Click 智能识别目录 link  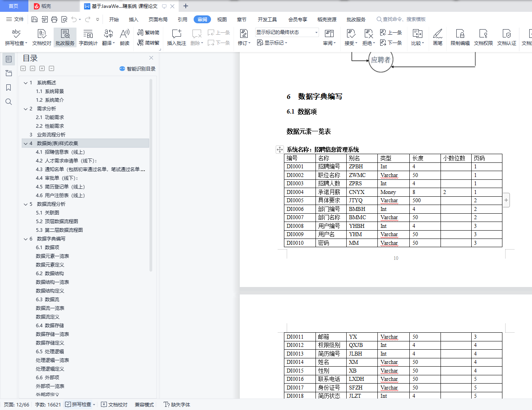pos(137,69)
